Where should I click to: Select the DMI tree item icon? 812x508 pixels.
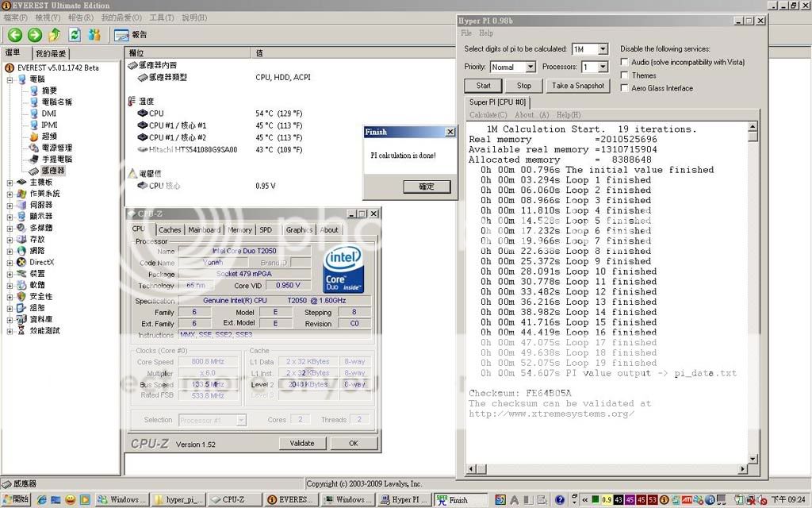33,113
